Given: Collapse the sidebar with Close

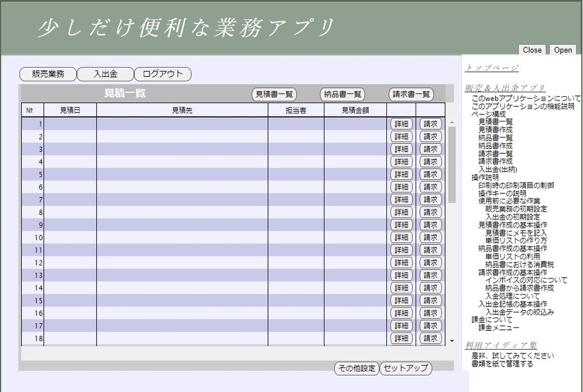Looking at the screenshot, I should tap(532, 50).
